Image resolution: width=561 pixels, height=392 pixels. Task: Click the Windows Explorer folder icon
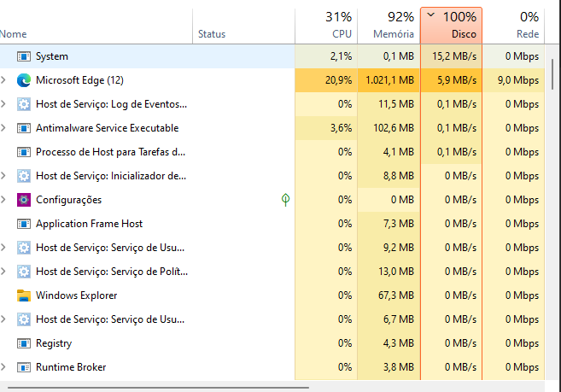pyautogui.click(x=24, y=295)
